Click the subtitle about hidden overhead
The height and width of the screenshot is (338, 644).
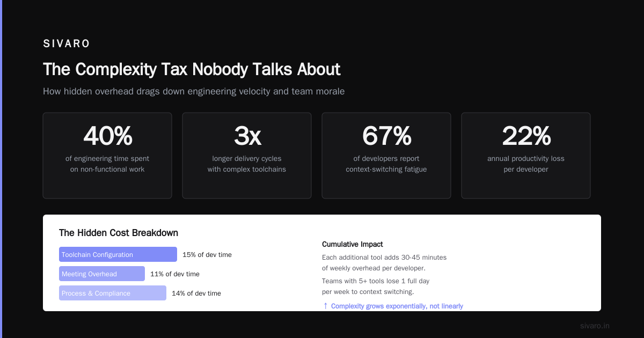pos(194,91)
